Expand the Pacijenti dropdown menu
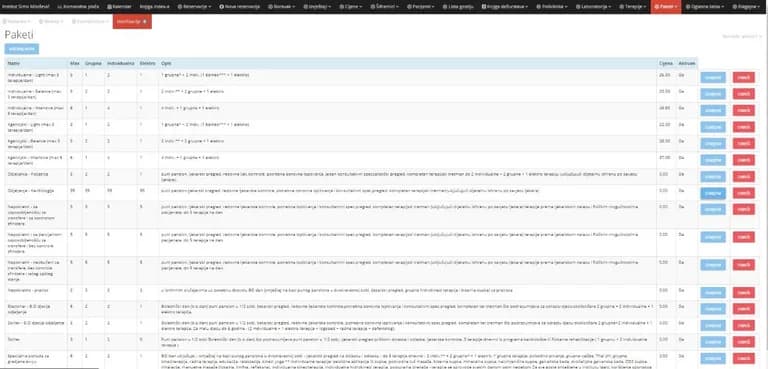 pos(422,7)
